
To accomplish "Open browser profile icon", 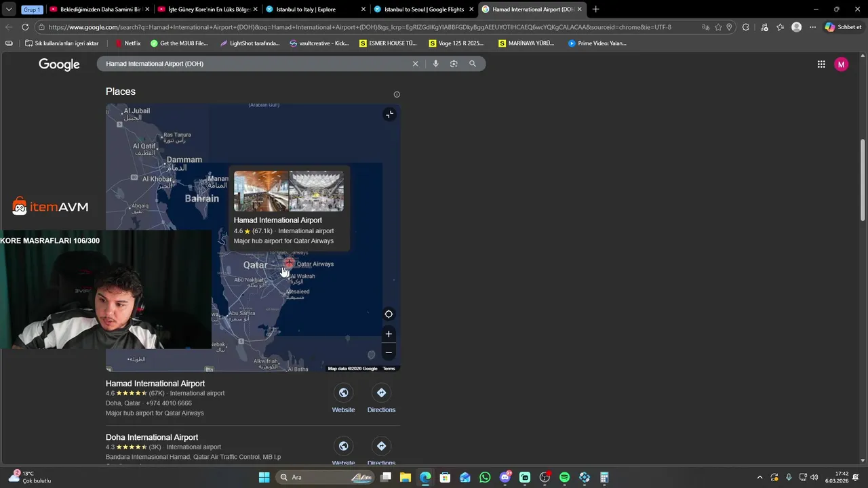I will click(x=797, y=27).
